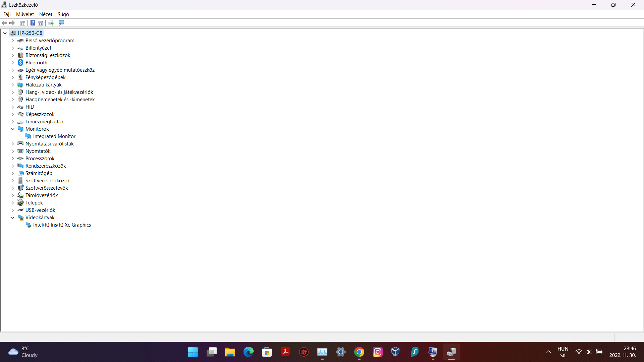Click the printer toolbar icon
The image size is (644, 362).
tap(51, 23)
